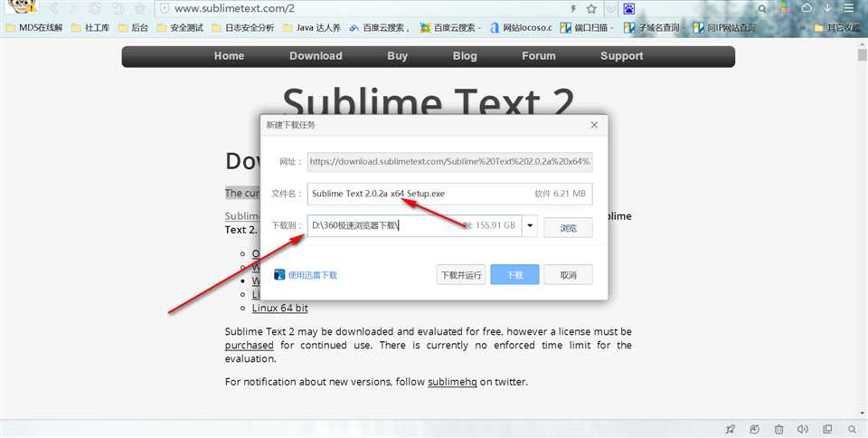Open the 子域名查询 bookmark
Image resolution: width=868 pixels, height=438 pixels.
tap(654, 27)
